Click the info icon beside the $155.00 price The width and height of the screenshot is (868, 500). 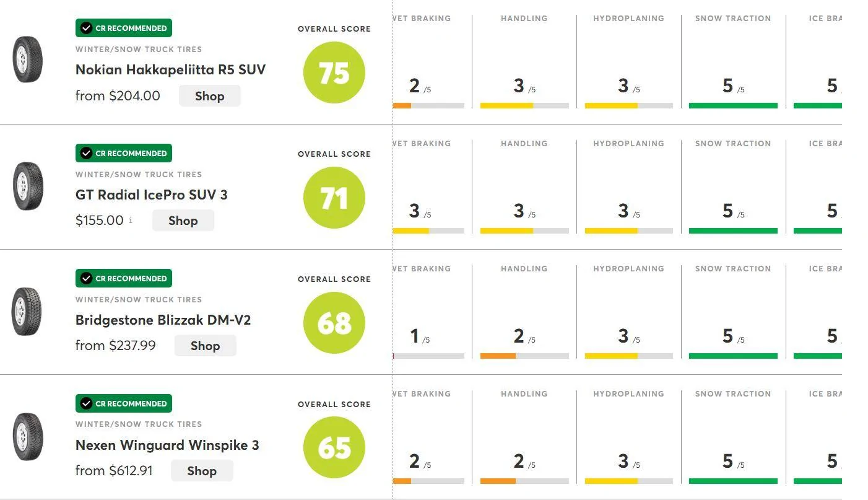(131, 220)
